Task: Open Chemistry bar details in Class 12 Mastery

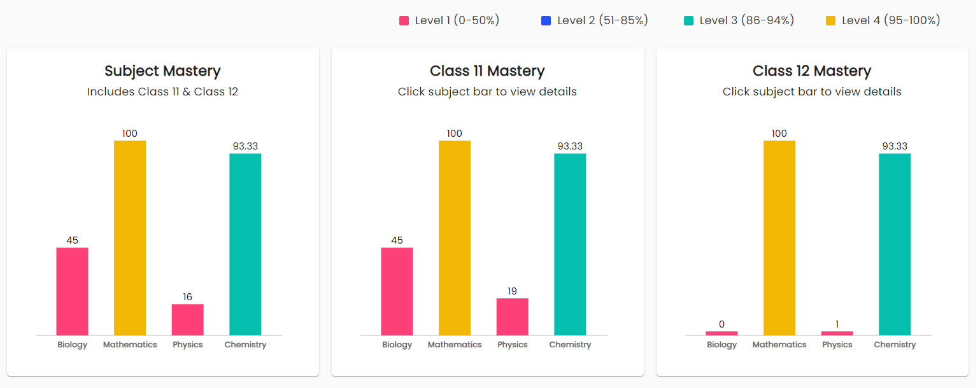Action: [895, 244]
